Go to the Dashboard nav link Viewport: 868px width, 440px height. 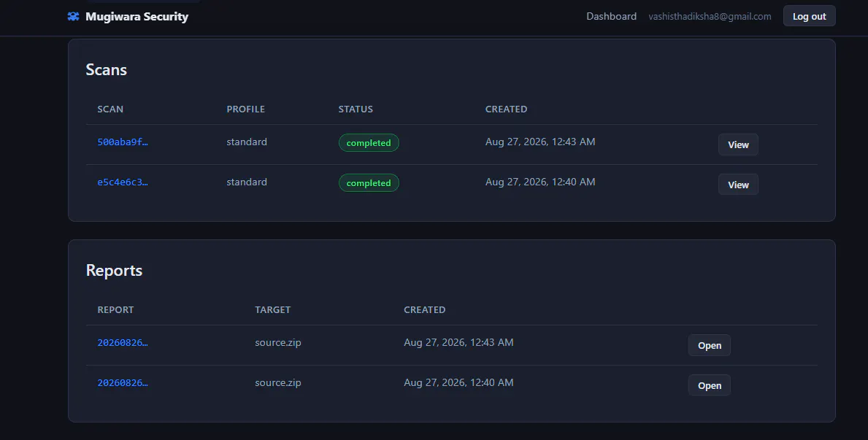coord(611,17)
